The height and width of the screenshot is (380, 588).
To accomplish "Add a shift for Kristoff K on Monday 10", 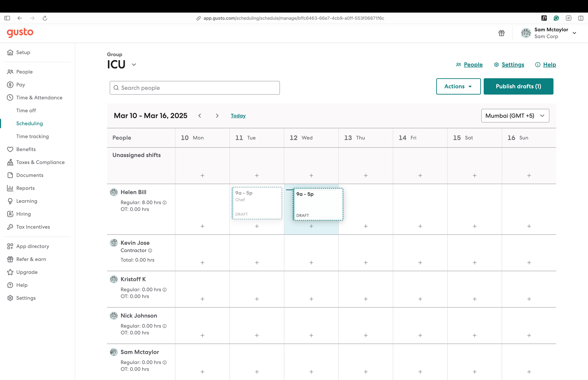I will click(x=202, y=299).
